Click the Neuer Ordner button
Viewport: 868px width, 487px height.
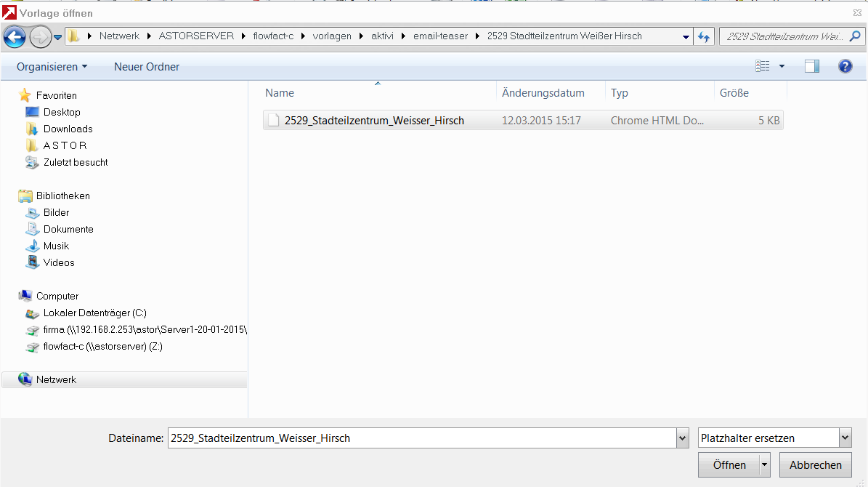coord(147,66)
